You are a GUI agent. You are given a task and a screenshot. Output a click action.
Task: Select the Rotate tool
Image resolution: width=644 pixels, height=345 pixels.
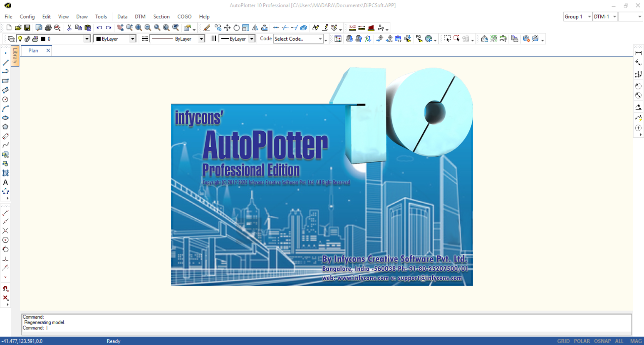coord(236,28)
